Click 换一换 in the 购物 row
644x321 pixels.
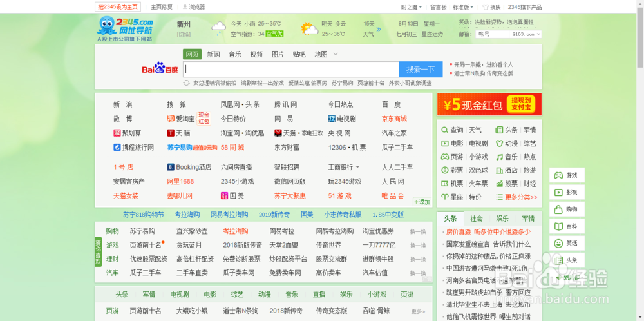tap(418, 231)
